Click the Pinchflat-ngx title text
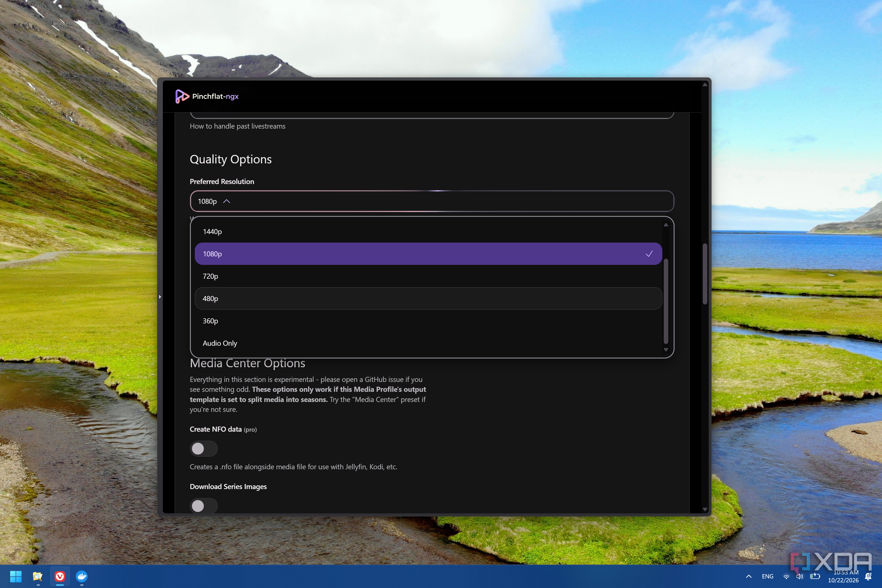Image resolution: width=882 pixels, height=588 pixels. (x=215, y=96)
